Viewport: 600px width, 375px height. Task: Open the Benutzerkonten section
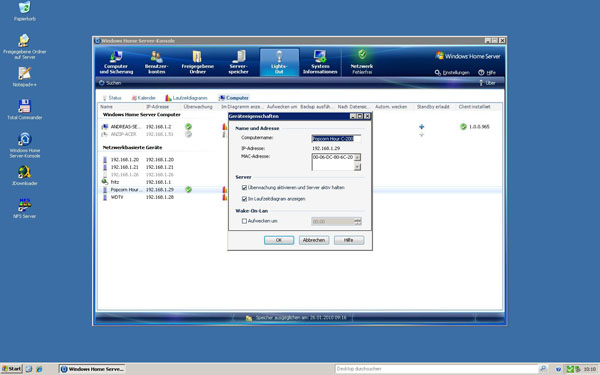tap(157, 62)
